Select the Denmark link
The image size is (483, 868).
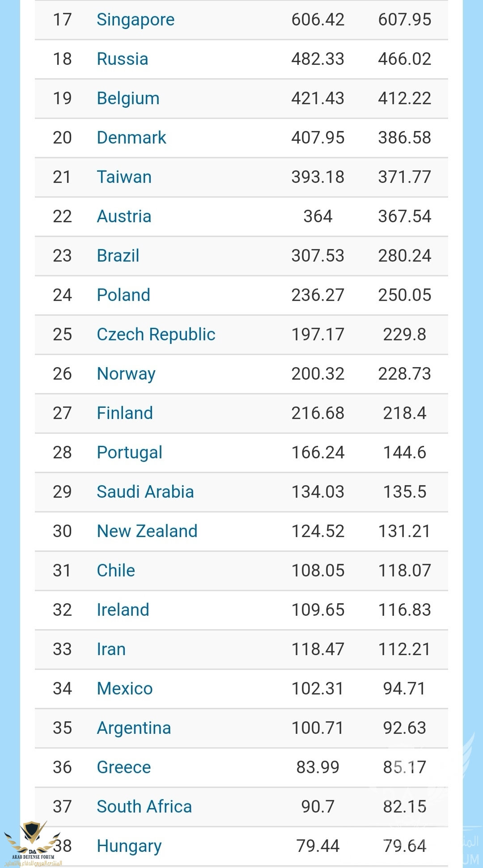[x=131, y=138]
